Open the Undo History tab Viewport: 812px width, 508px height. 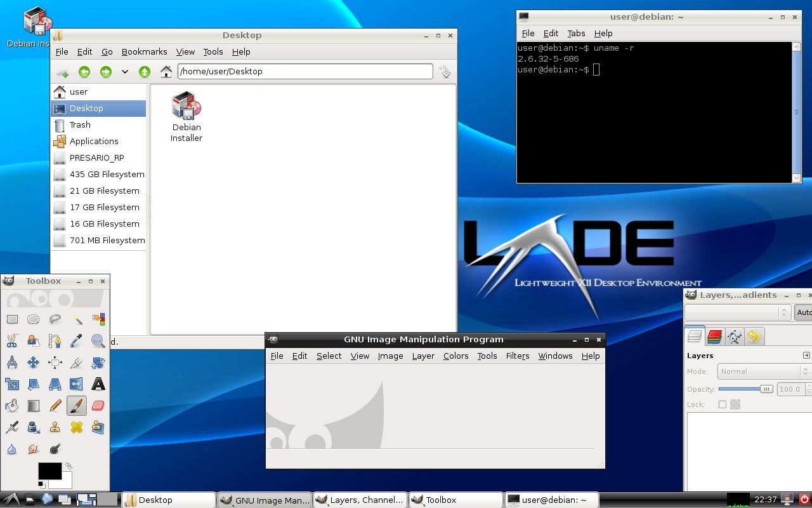(x=755, y=337)
